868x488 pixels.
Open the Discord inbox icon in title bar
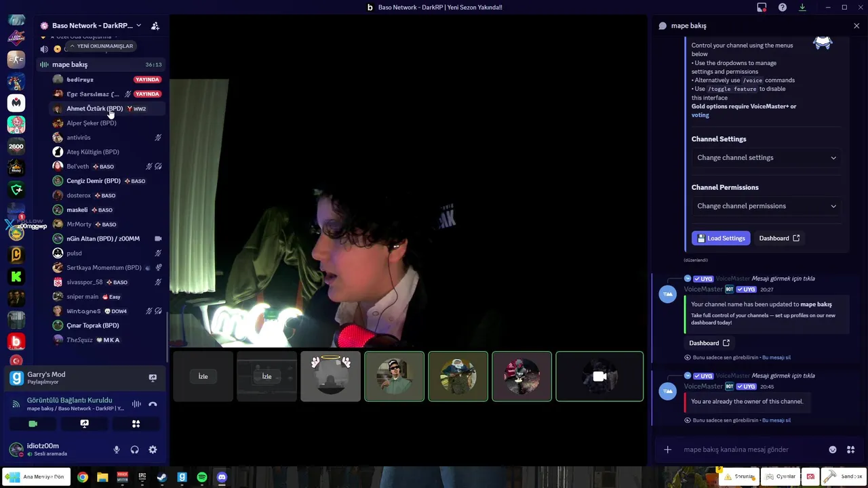point(762,7)
